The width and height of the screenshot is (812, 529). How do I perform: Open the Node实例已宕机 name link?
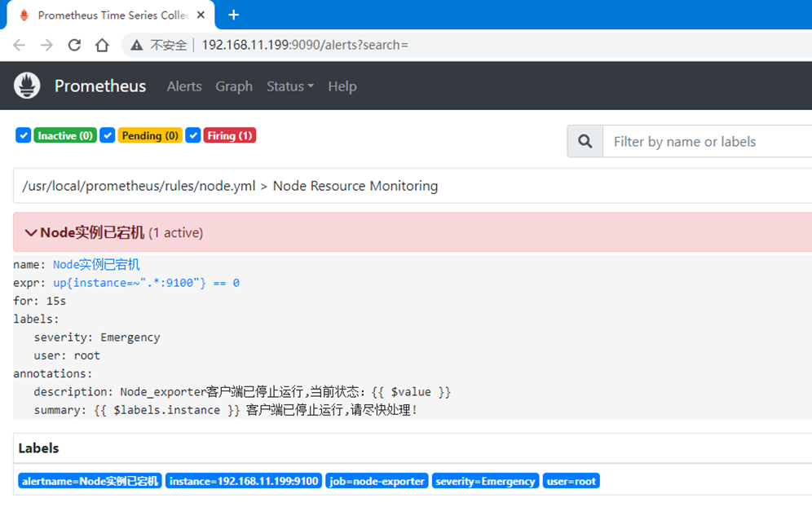point(96,264)
